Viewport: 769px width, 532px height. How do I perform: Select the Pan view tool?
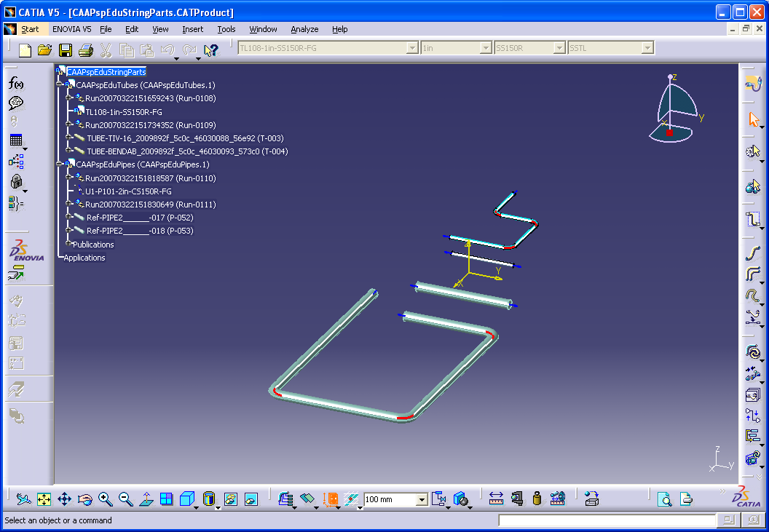pos(64,499)
